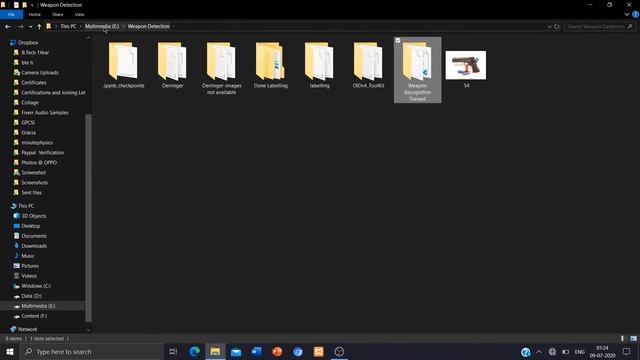640x360 pixels.
Task: Open Photos @ OPPO in the sidebar
Action: pyautogui.click(x=39, y=162)
